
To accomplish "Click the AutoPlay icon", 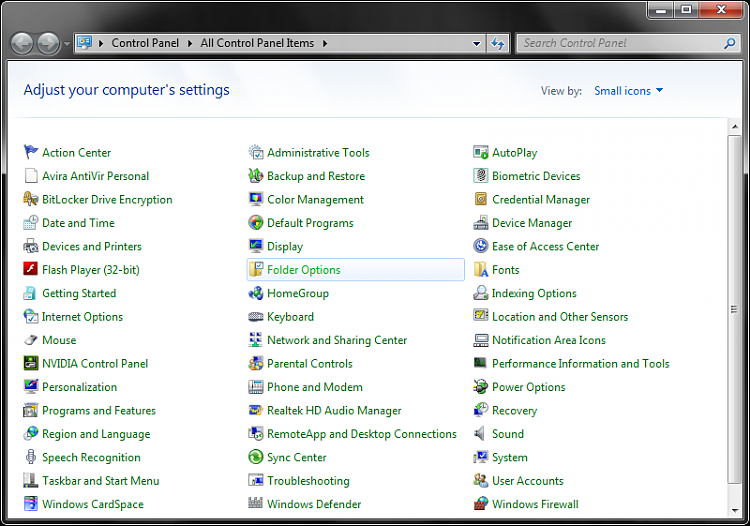I will [481, 152].
